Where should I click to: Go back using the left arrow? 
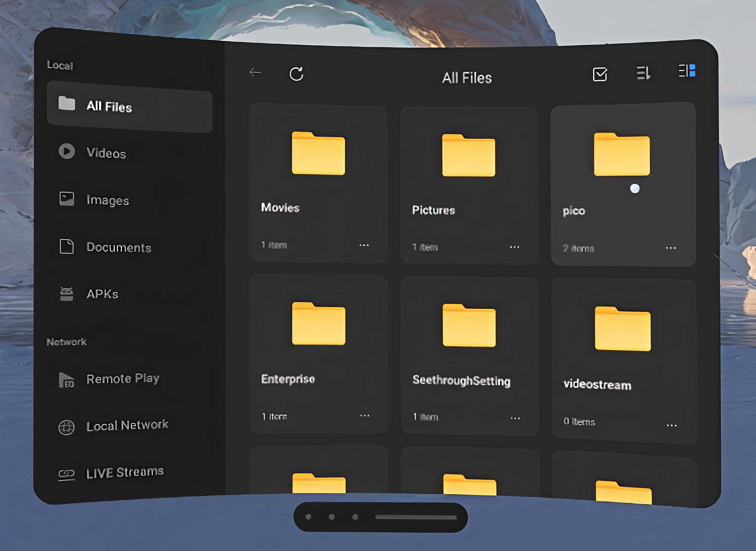[x=255, y=72]
